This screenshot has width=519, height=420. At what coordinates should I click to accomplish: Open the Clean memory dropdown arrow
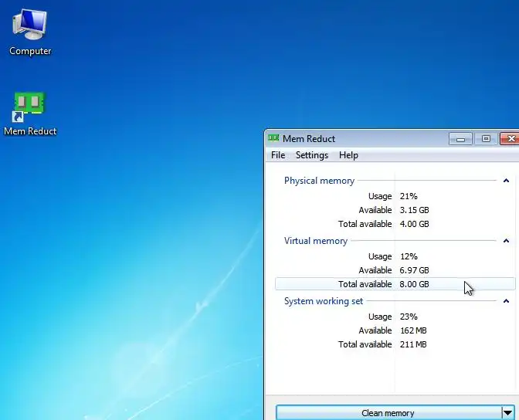point(507,413)
